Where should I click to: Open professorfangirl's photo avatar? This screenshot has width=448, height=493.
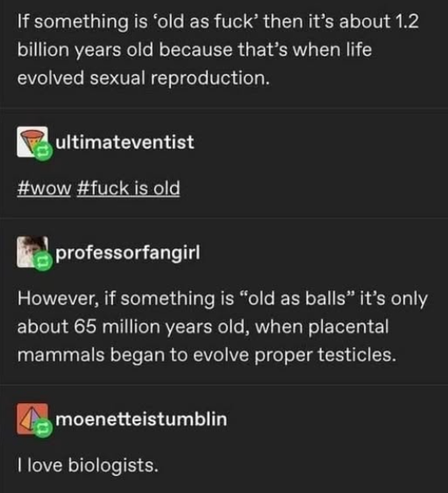(x=33, y=252)
